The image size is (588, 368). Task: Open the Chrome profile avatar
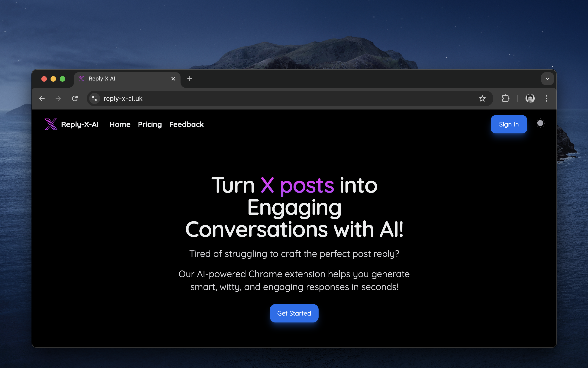[530, 98]
